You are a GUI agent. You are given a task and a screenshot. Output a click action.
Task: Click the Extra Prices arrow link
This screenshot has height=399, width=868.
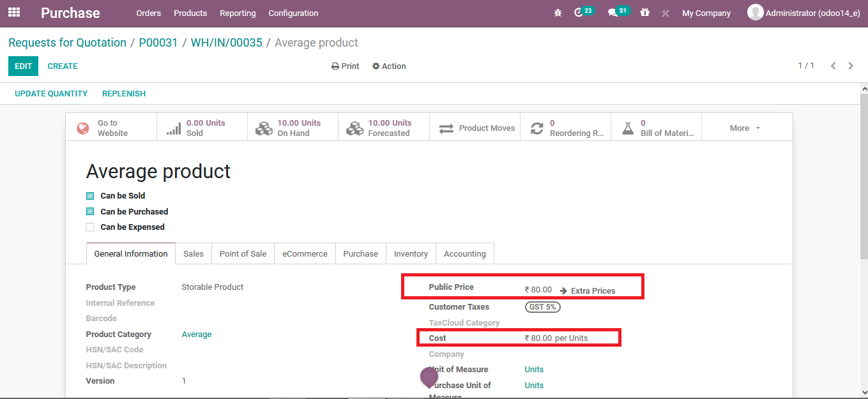point(588,290)
